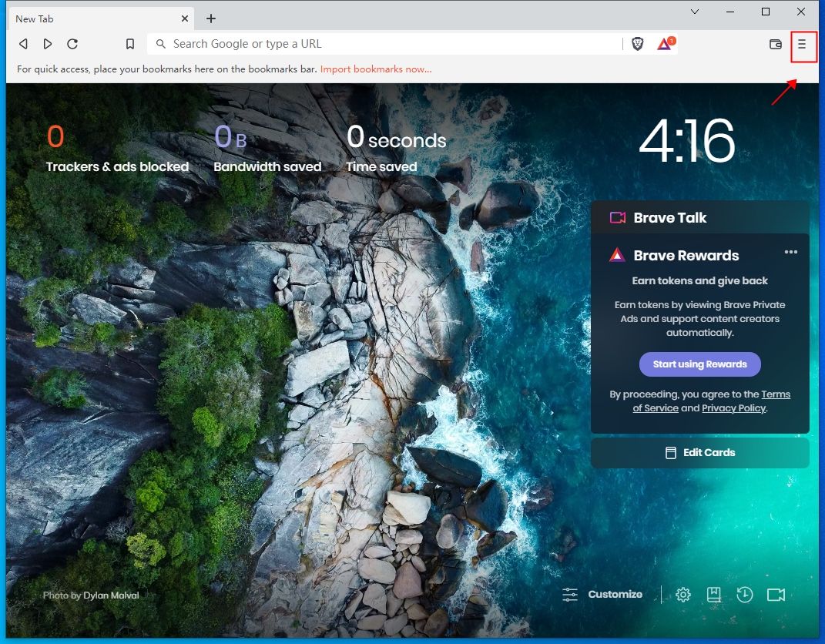This screenshot has width=825, height=644.
Task: Open bookmarks icon at bottom right
Action: point(714,595)
